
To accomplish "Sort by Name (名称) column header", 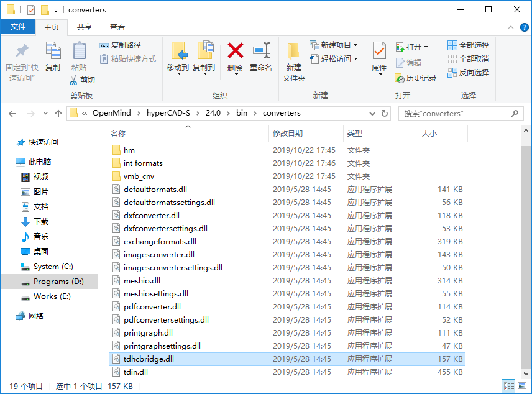I will 118,134.
